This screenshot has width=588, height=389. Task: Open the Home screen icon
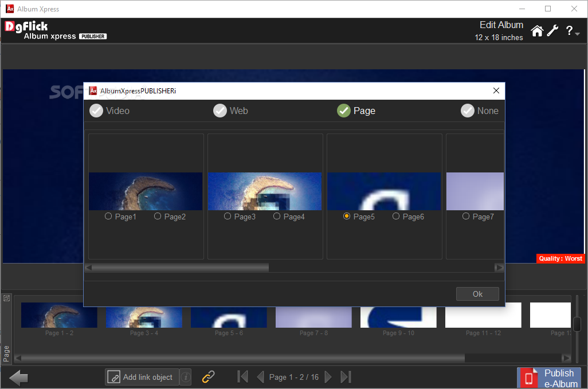(x=537, y=31)
